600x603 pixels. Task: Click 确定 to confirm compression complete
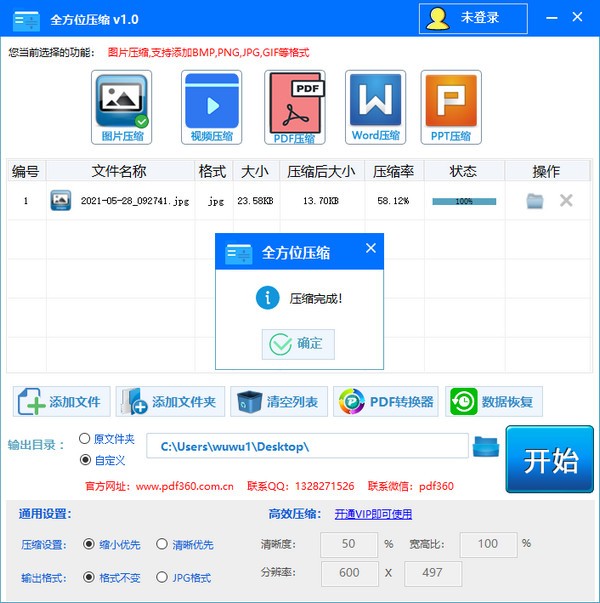coord(298,343)
